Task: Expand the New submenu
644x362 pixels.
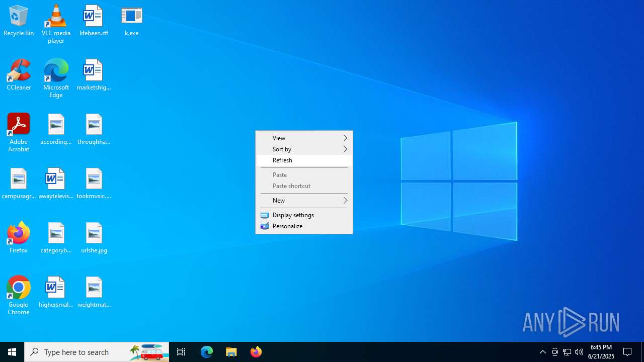Action: tap(304, 200)
